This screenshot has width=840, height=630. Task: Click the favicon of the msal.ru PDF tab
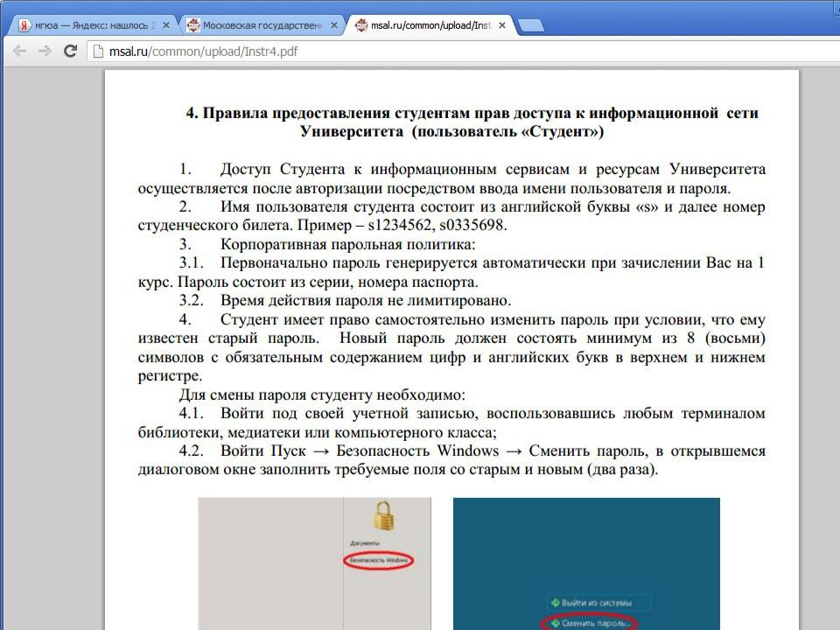361,25
